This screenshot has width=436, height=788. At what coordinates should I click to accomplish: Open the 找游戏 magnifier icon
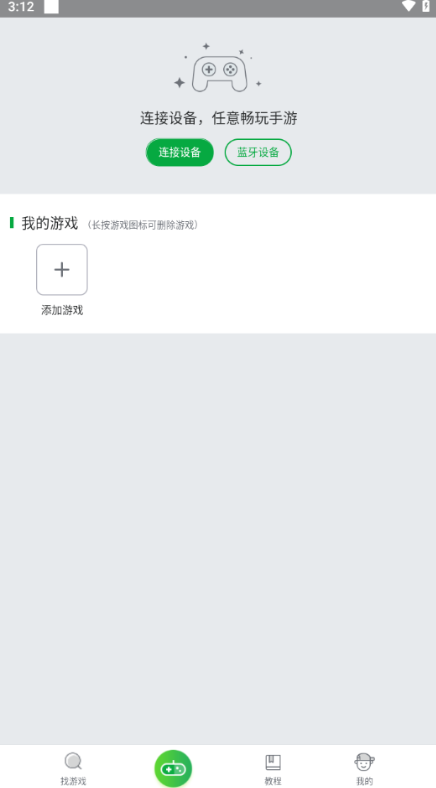[x=73, y=761]
